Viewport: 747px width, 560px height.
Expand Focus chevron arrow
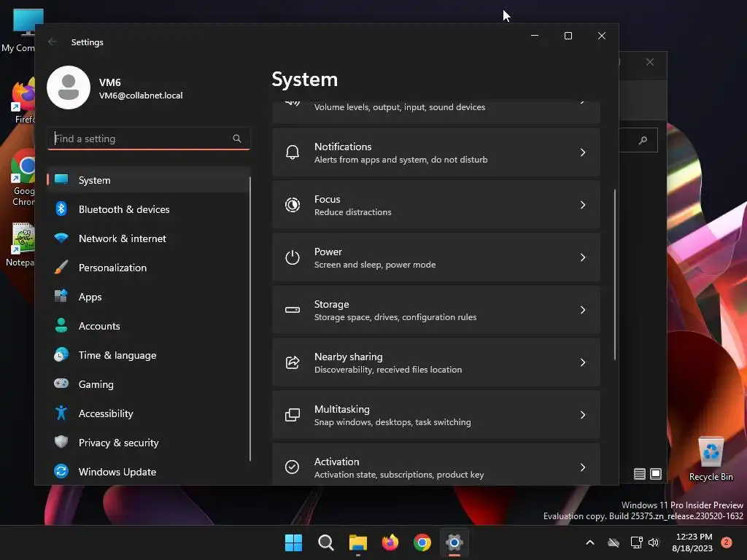coord(583,205)
